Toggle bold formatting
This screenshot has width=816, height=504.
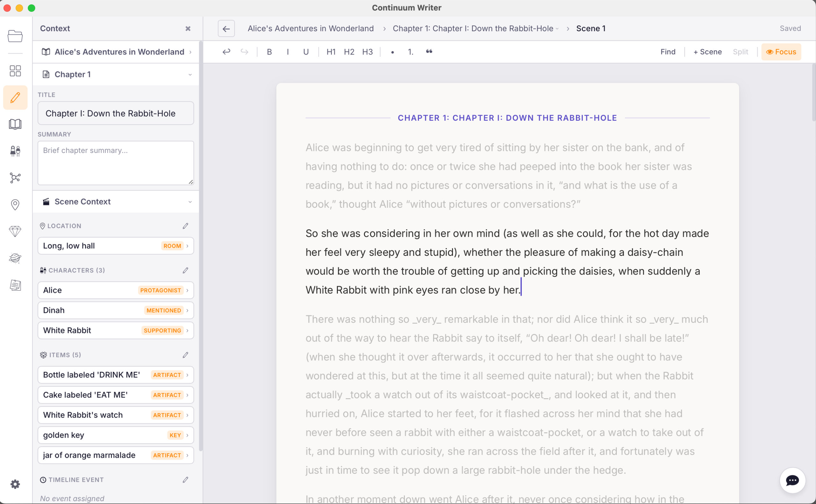click(269, 52)
